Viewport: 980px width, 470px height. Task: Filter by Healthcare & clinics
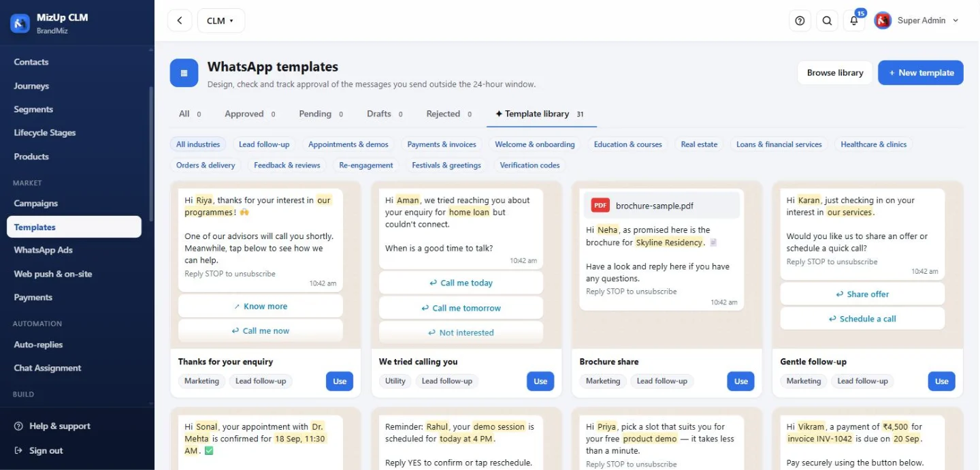pyautogui.click(x=874, y=144)
